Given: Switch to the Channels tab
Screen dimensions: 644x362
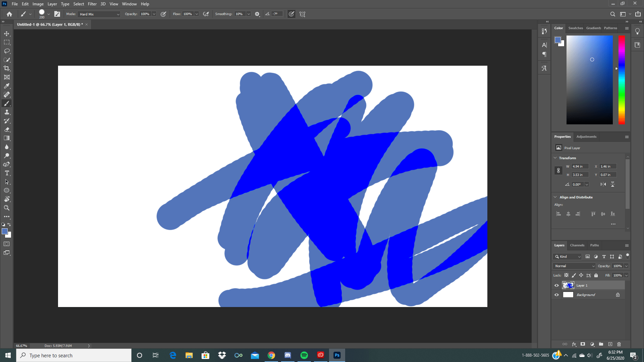Looking at the screenshot, I should click(x=577, y=245).
